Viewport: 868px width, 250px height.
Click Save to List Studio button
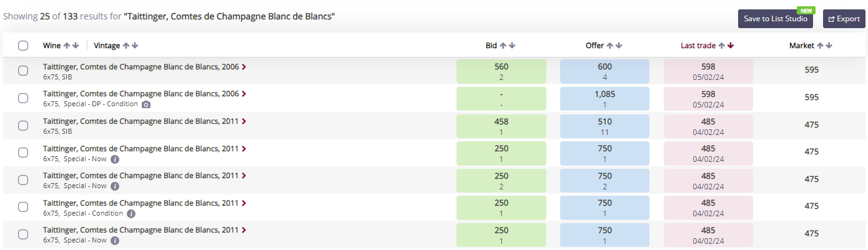pos(776,19)
